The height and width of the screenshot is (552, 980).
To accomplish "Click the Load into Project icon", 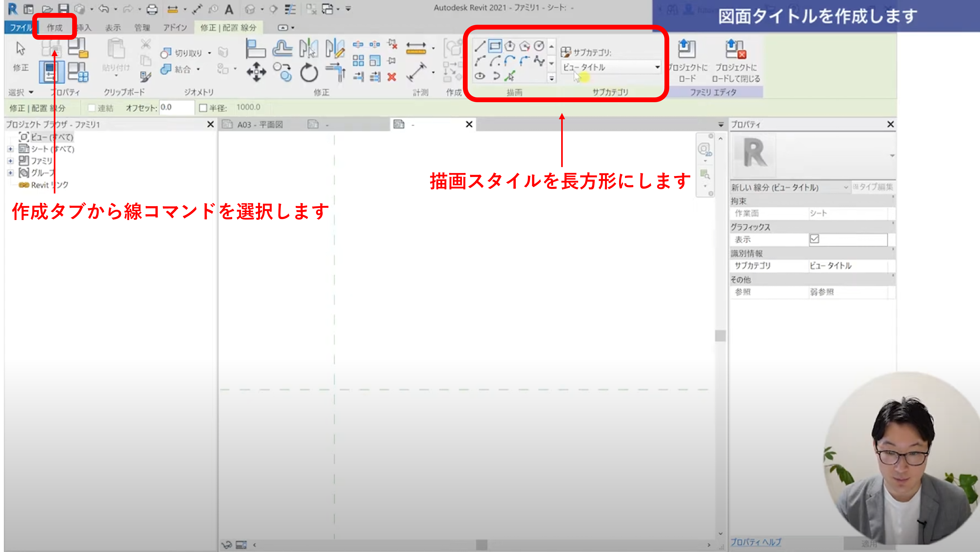I will [687, 50].
